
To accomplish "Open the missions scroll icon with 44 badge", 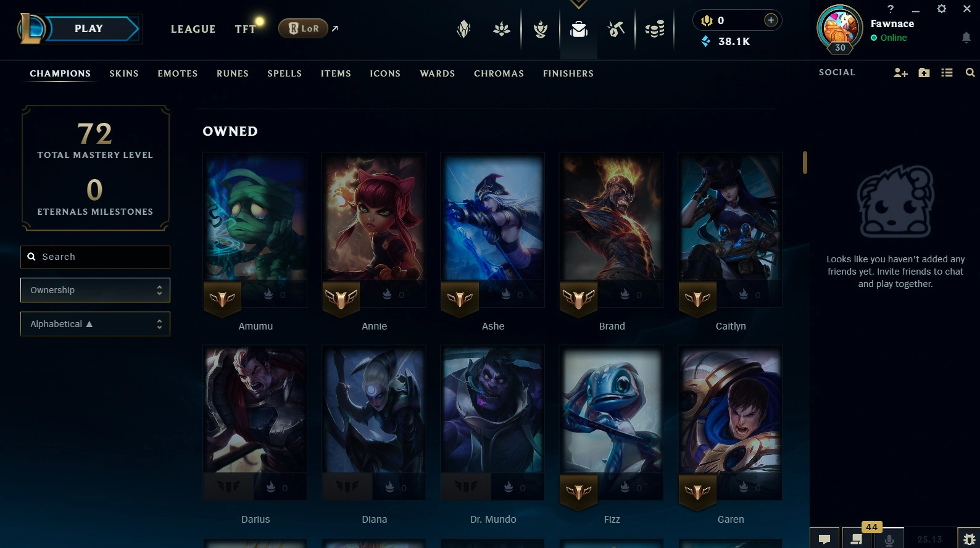I will click(x=857, y=539).
